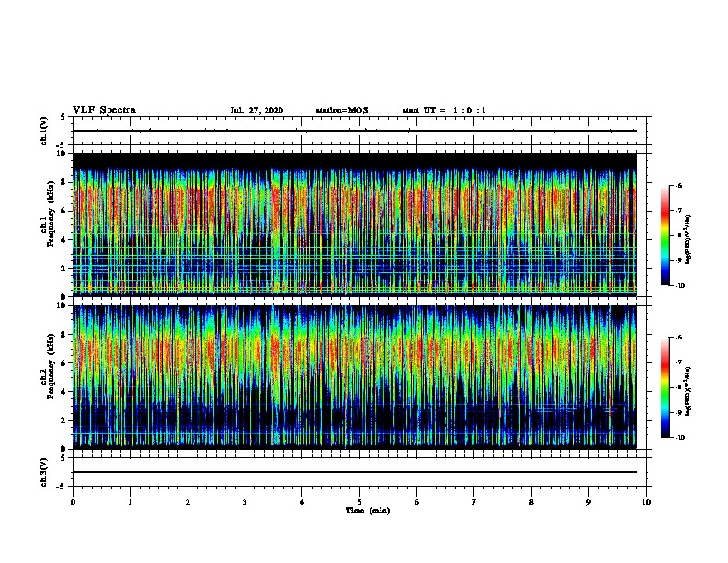Click the "-6" label on ch.1 color bar

[x=679, y=185]
